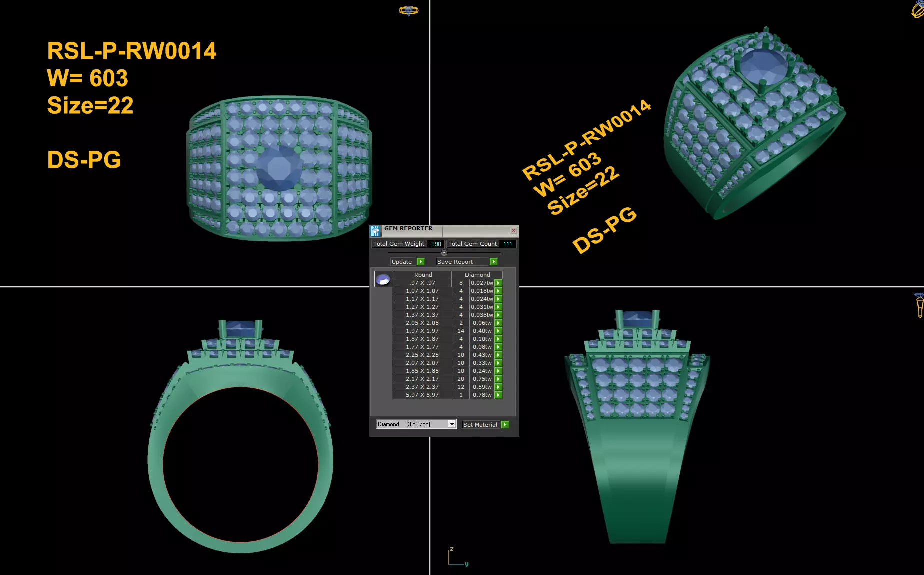Click the green arrow next to Save Report
924x575 pixels.
[494, 262]
